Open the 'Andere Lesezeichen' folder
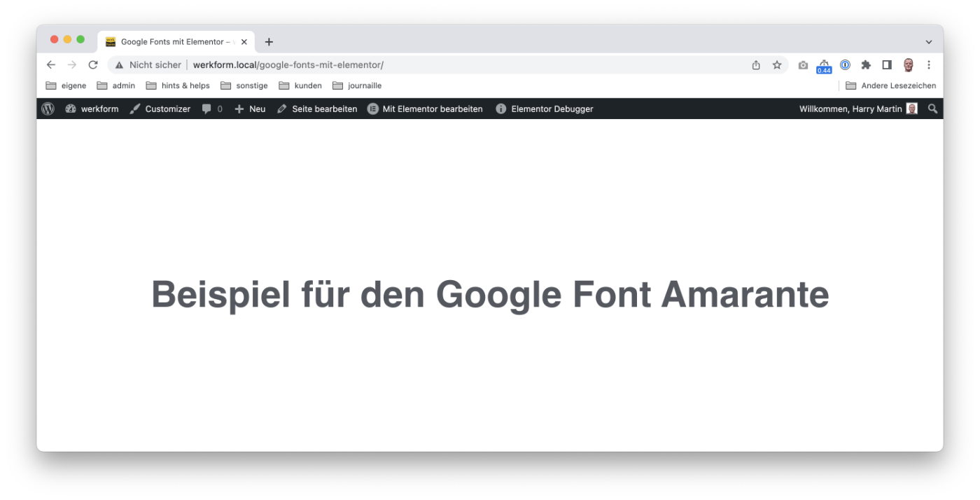Screen dimensions: 980x500 coord(890,85)
